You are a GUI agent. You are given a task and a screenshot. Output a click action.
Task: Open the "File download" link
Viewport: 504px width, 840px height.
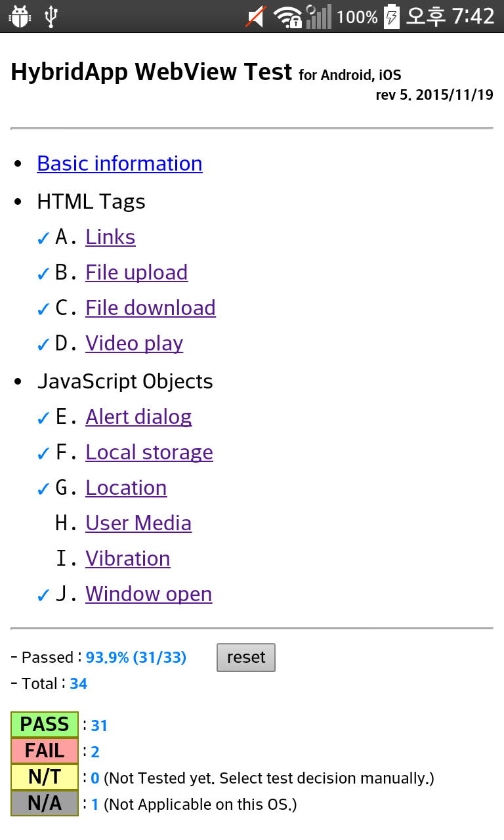pos(150,308)
